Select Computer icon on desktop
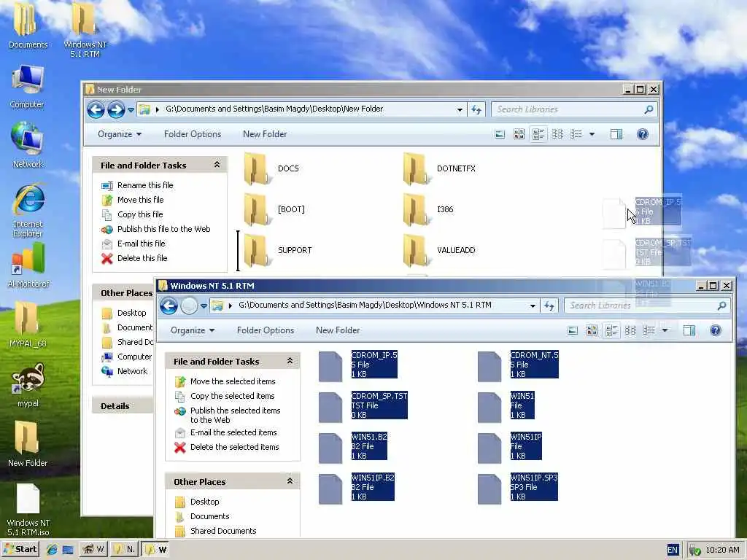The width and height of the screenshot is (747, 560). (x=27, y=87)
